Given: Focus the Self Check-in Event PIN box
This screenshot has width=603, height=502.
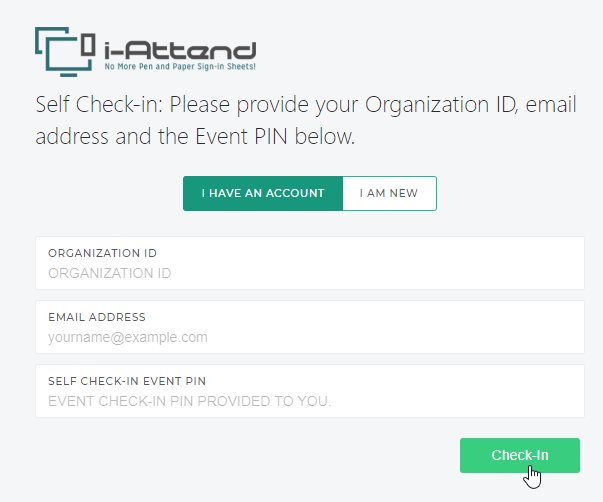Looking at the screenshot, I should [310, 391].
